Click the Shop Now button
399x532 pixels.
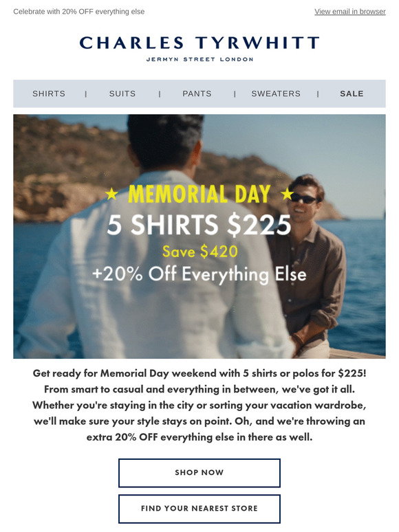(199, 473)
